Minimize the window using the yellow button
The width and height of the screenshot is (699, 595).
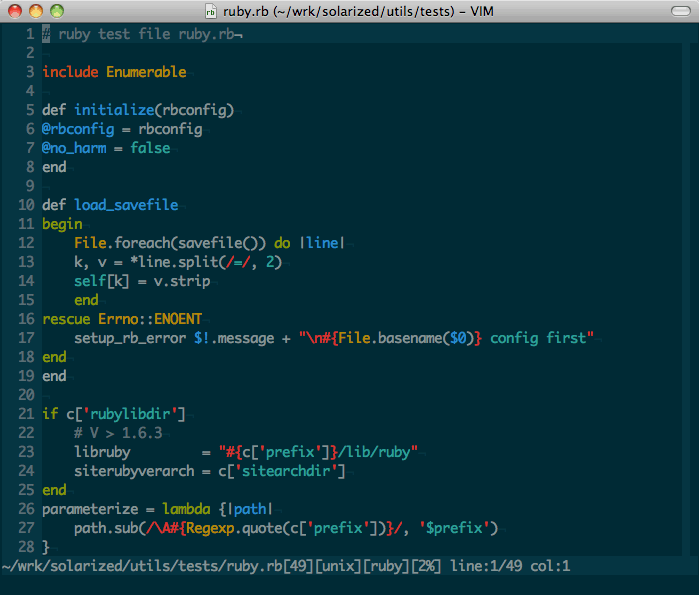(x=35, y=12)
